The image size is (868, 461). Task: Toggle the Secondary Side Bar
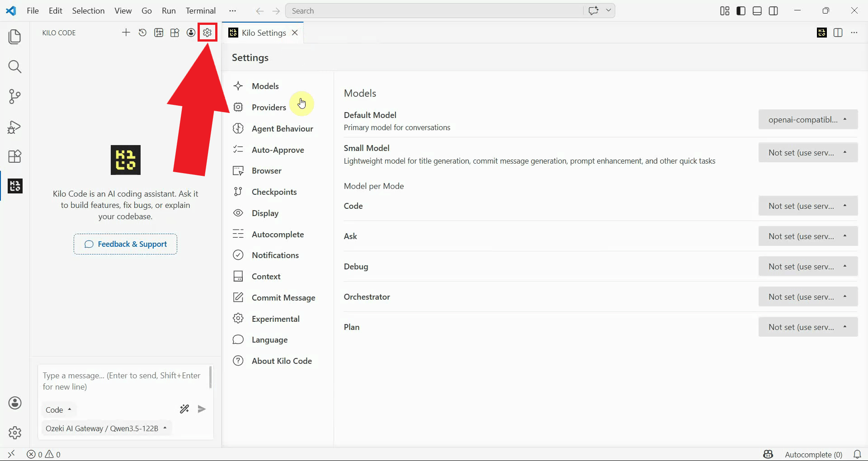click(774, 11)
